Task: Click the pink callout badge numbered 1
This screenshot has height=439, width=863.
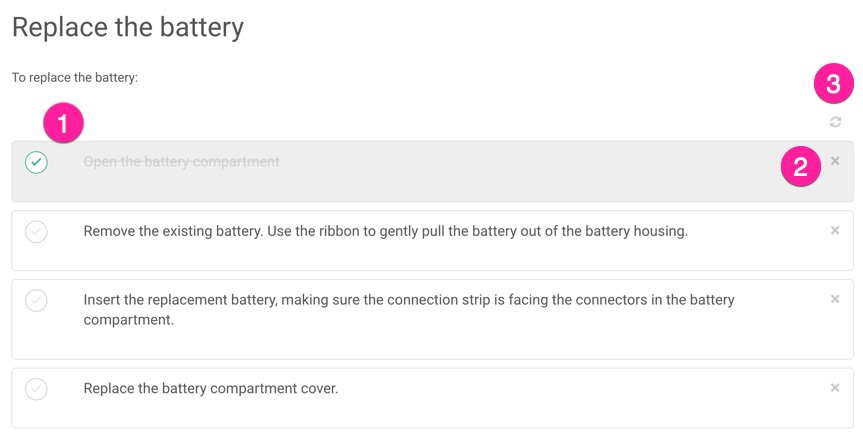Action: pyautogui.click(x=64, y=124)
